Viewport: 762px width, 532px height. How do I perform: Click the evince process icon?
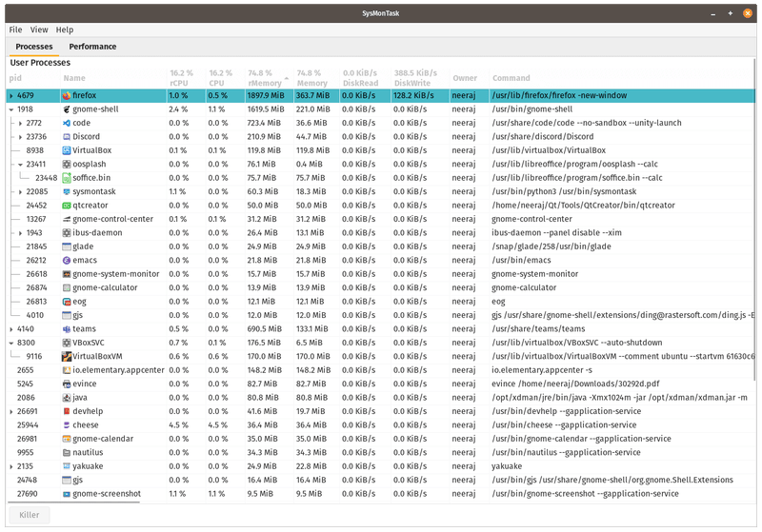pos(66,384)
